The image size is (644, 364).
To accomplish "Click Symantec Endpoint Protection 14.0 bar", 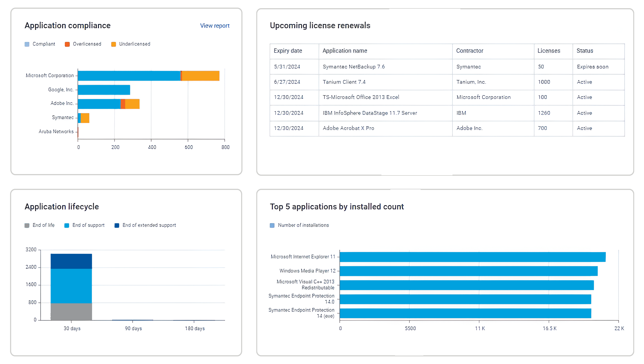I will 466,300.
